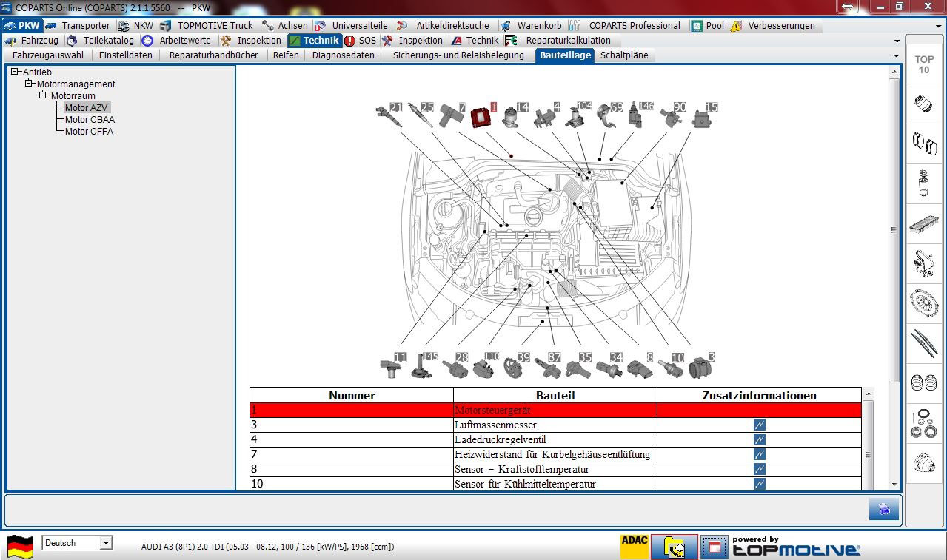The image size is (947, 560).
Task: Select the Sensor – Kraftstofftemperatur row text
Action: pos(521,469)
